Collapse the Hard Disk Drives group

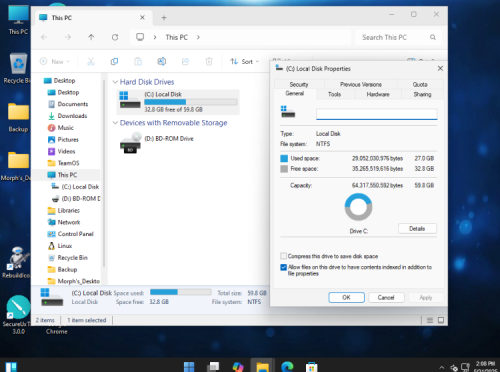(x=115, y=82)
